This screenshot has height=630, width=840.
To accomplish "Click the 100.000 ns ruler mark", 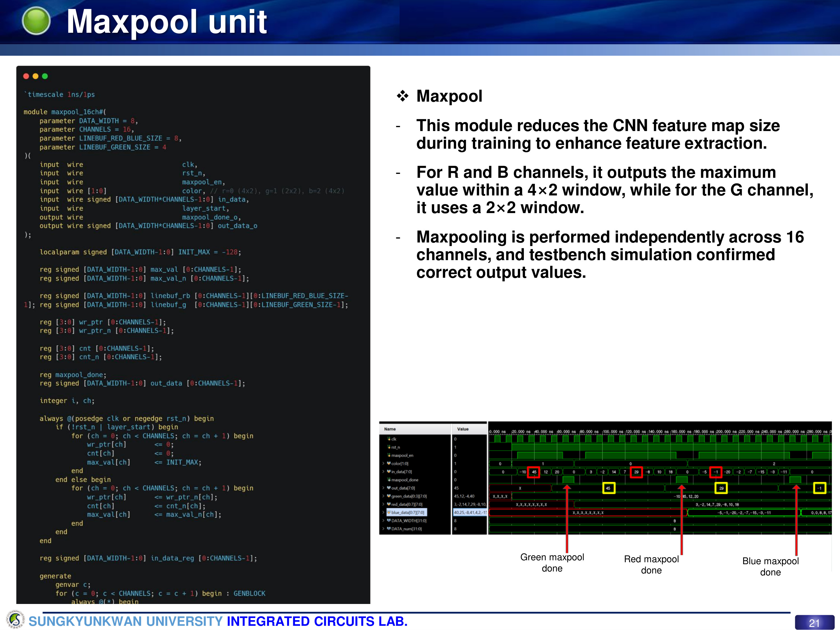I will click(613, 431).
